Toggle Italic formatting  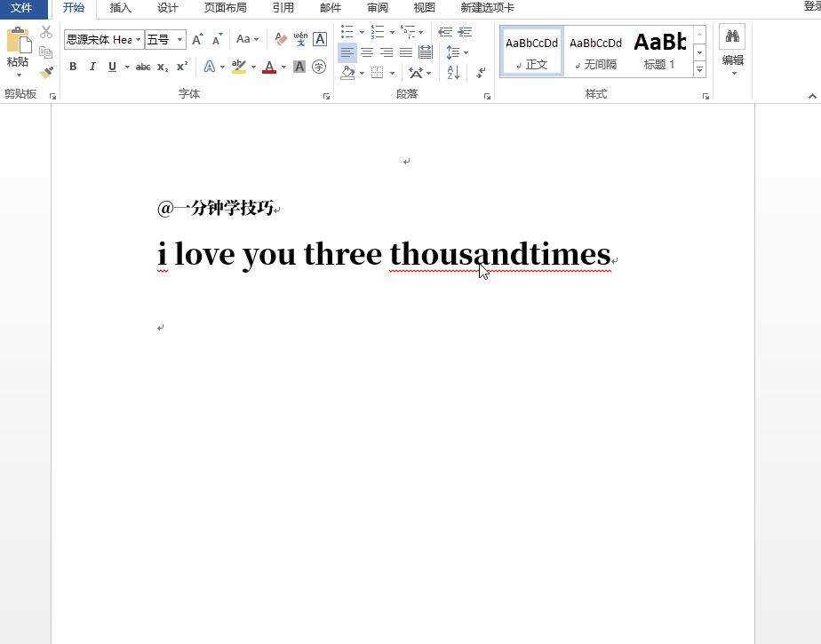tap(92, 67)
